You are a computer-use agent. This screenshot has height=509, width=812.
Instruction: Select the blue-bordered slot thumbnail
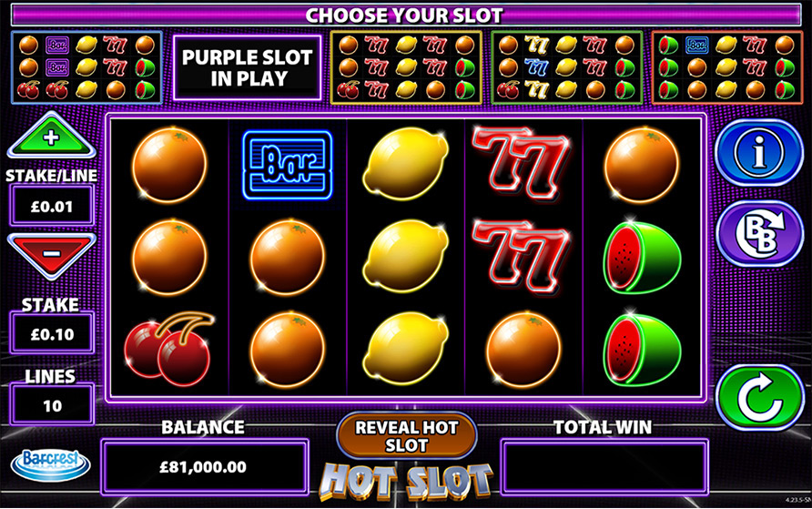pos(86,67)
